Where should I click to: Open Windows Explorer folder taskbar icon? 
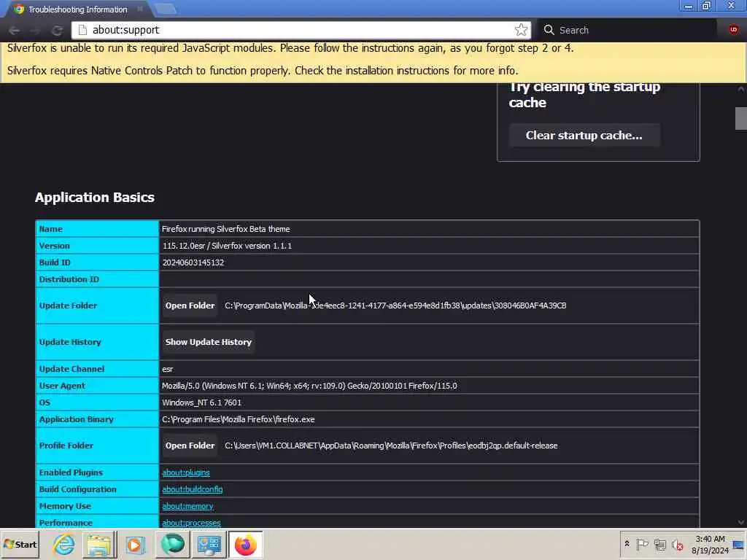pyautogui.click(x=99, y=544)
